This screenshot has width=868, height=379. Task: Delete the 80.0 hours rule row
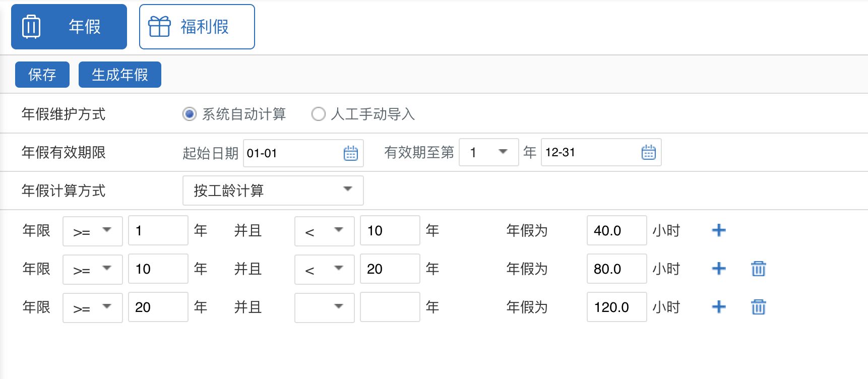758,269
